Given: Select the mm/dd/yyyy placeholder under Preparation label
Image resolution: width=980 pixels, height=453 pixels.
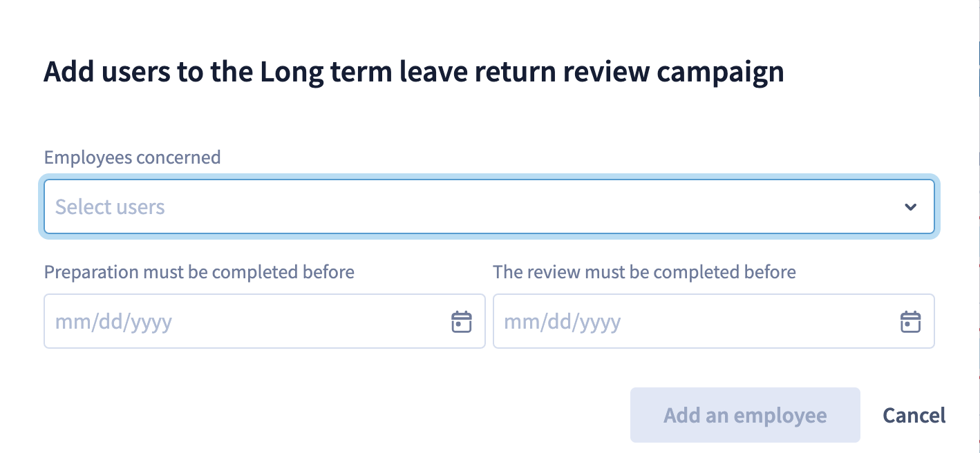Looking at the screenshot, I should point(113,322).
